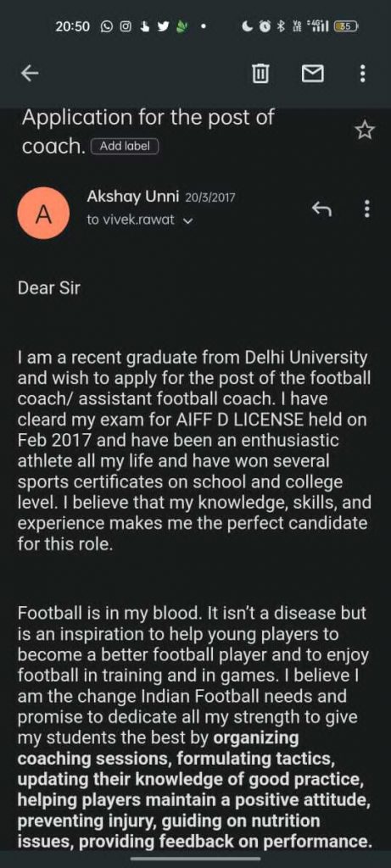391x868 pixels.
Task: Open message options three-dot menu
Action: click(x=366, y=209)
